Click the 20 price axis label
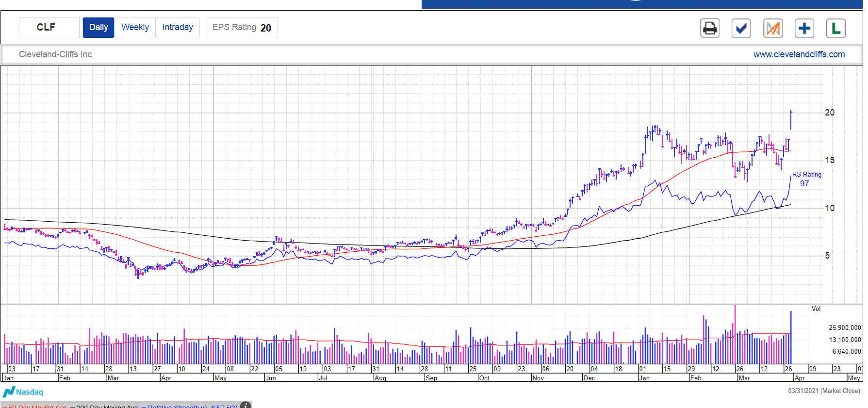 tap(830, 113)
